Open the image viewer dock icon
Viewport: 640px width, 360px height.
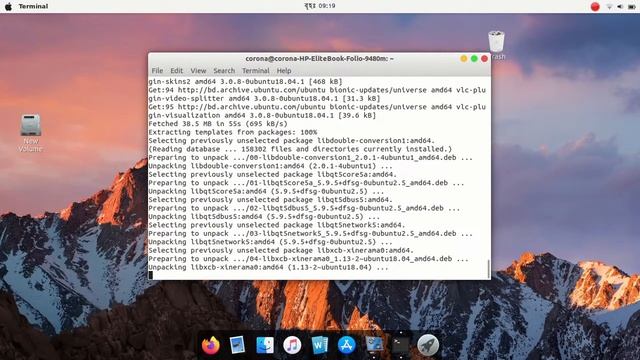[x=237, y=345]
